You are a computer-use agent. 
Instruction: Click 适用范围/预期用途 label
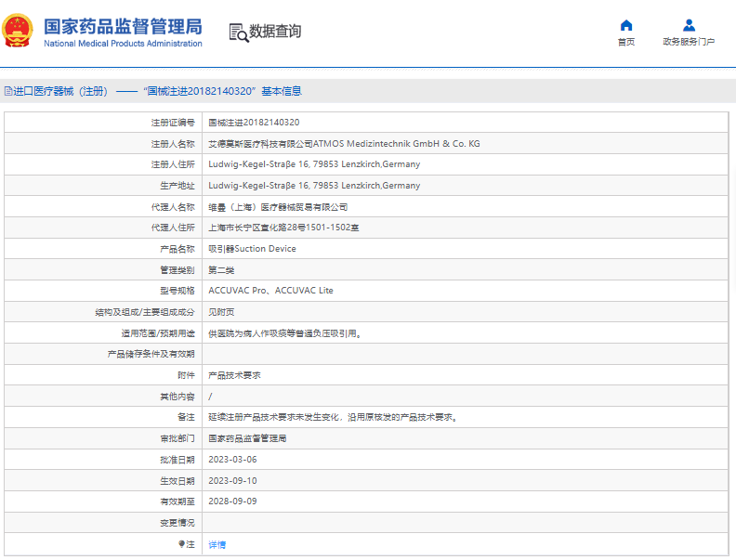[158, 333]
